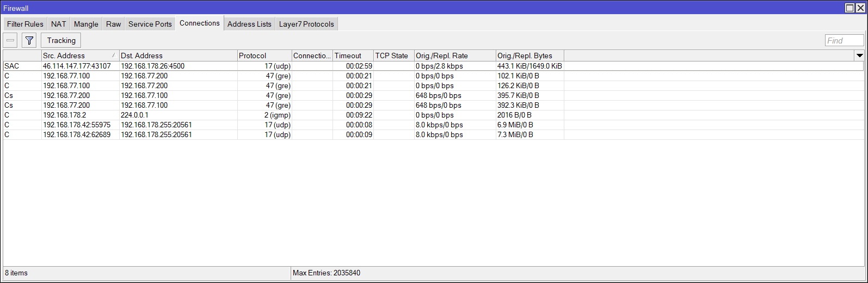The height and width of the screenshot is (283, 868).
Task: Expand the column chooser dropdown arrow
Action: (x=859, y=56)
